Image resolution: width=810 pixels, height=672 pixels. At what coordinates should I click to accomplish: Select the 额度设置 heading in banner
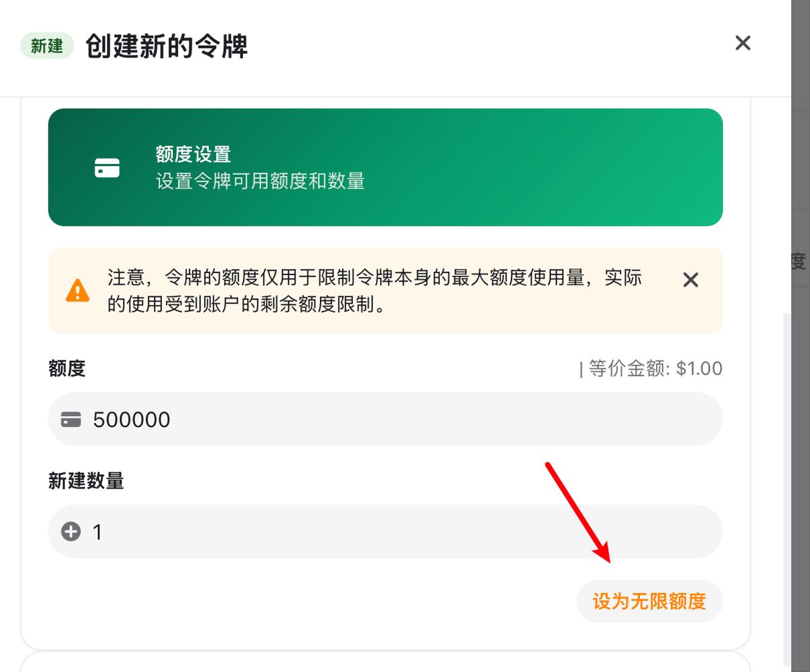[x=193, y=155]
